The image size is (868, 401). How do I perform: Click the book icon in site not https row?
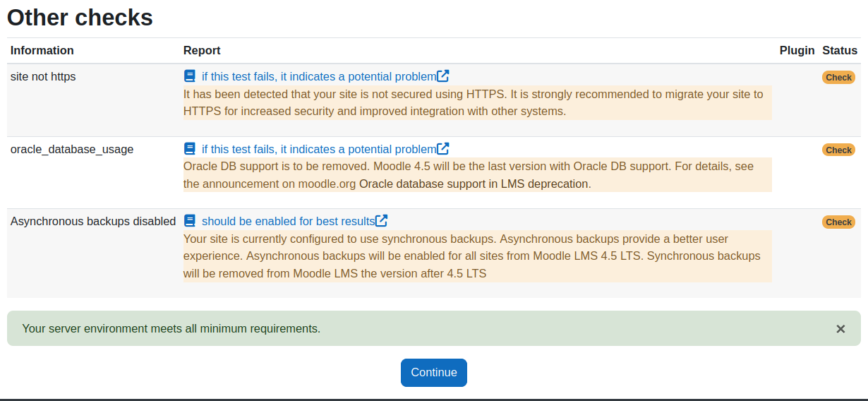click(x=189, y=76)
